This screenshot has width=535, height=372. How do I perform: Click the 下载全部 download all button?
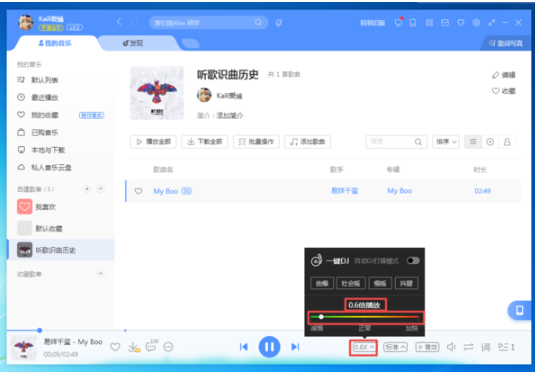point(205,142)
